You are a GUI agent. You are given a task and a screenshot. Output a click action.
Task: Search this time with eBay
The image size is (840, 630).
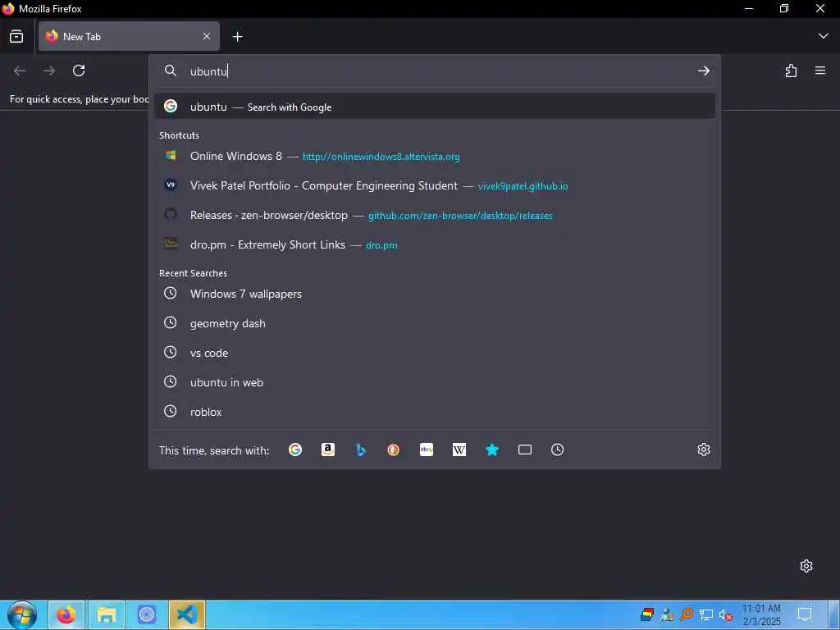coord(427,450)
